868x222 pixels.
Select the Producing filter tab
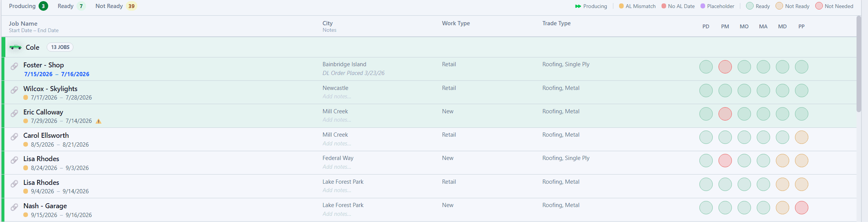tap(28, 6)
